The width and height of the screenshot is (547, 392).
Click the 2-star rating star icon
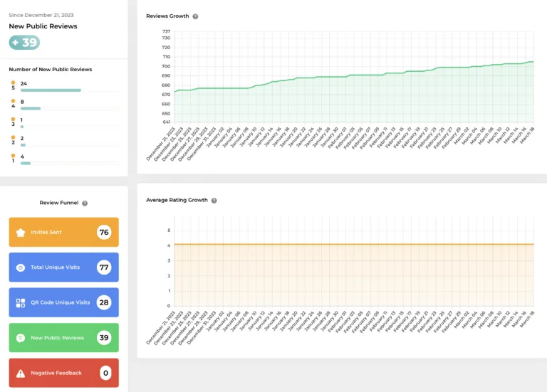click(14, 137)
